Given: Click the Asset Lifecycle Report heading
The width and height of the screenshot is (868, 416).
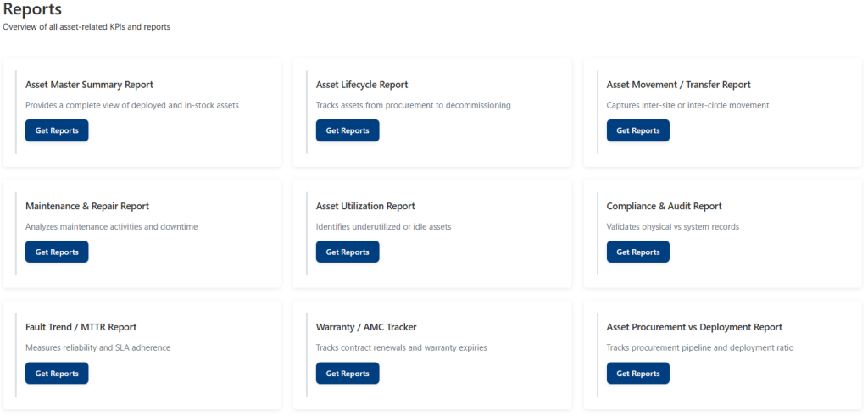Looking at the screenshot, I should point(362,85).
